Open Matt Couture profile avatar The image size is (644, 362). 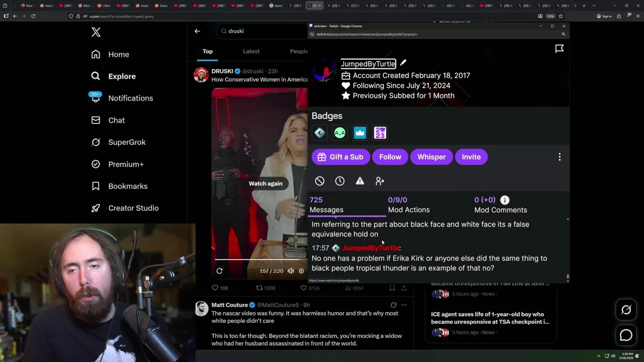pos(201,309)
